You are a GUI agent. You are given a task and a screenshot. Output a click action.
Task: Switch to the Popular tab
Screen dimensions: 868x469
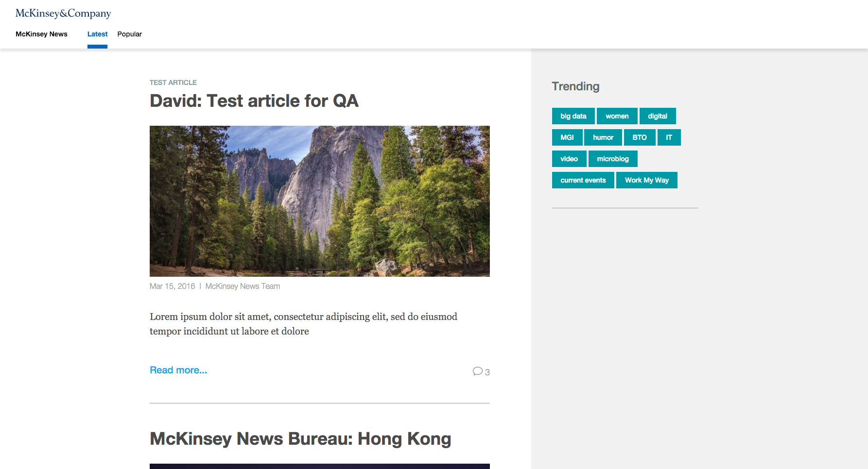129,34
